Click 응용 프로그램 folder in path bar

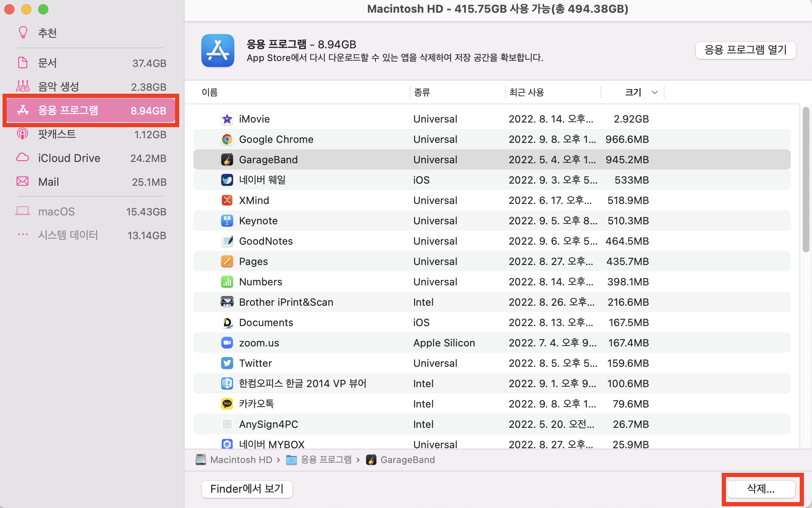326,460
